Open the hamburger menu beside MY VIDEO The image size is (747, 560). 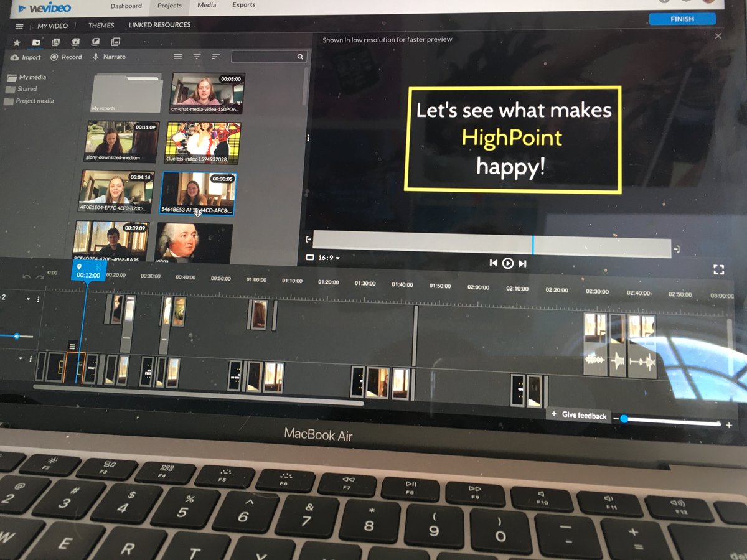(x=19, y=26)
